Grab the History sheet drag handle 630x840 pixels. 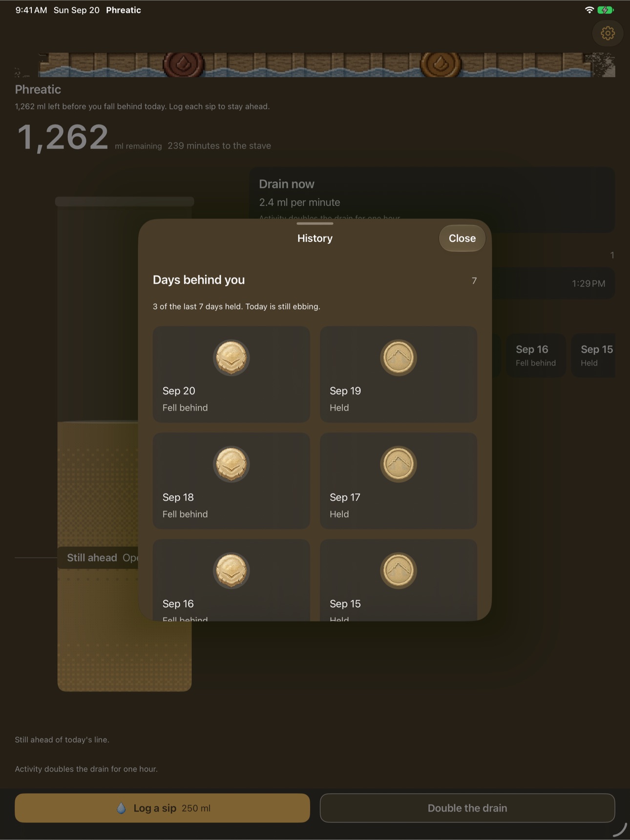pyautogui.click(x=315, y=224)
